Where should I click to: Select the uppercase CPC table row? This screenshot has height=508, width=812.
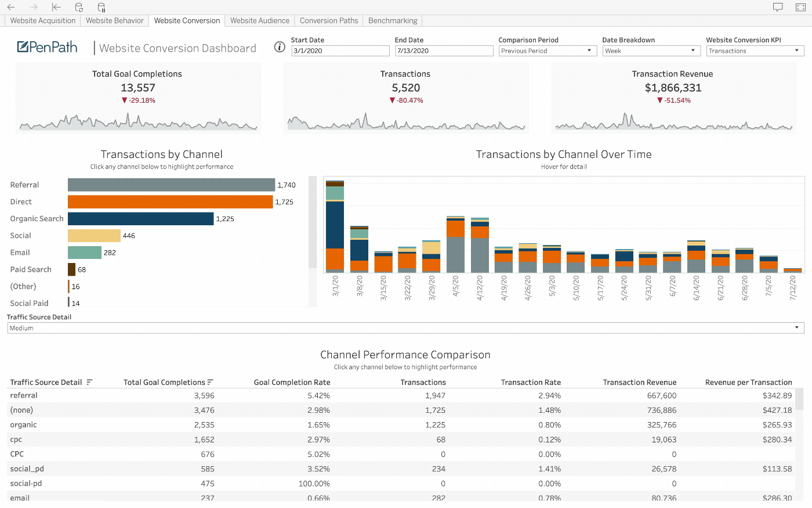(401, 454)
